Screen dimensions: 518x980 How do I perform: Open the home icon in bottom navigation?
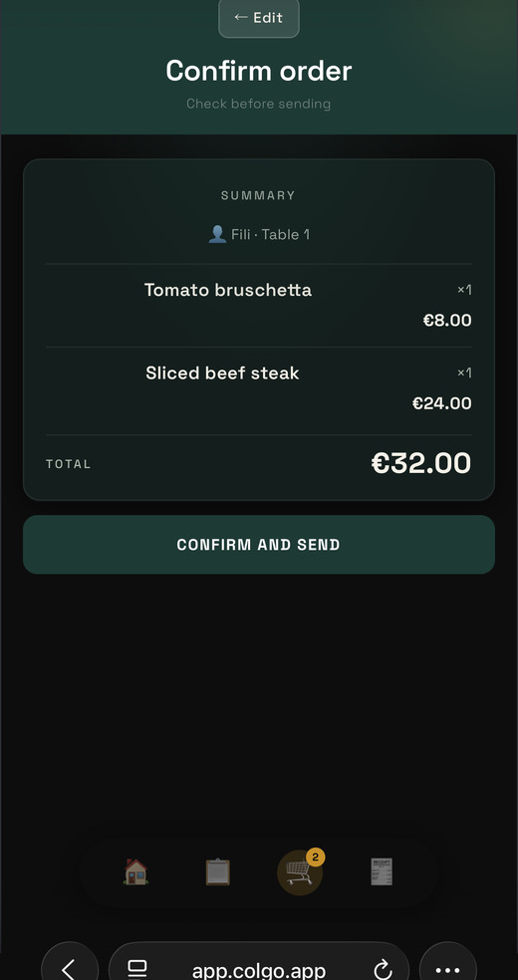pyautogui.click(x=135, y=871)
